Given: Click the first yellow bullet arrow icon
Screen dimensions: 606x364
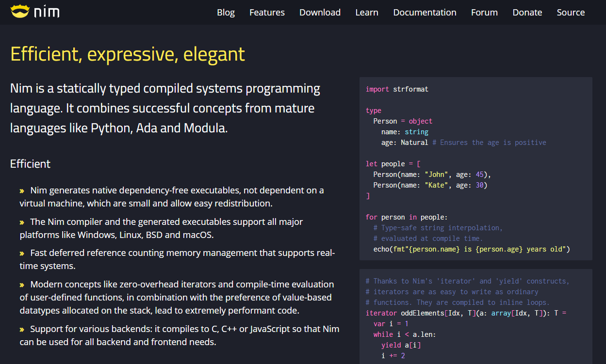Looking at the screenshot, I should point(22,191).
